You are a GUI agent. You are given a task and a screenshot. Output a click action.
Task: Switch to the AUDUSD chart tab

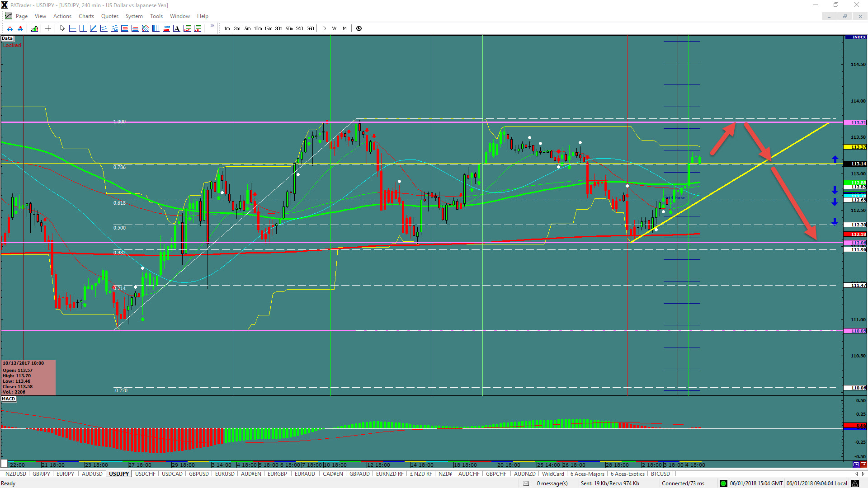click(x=92, y=474)
